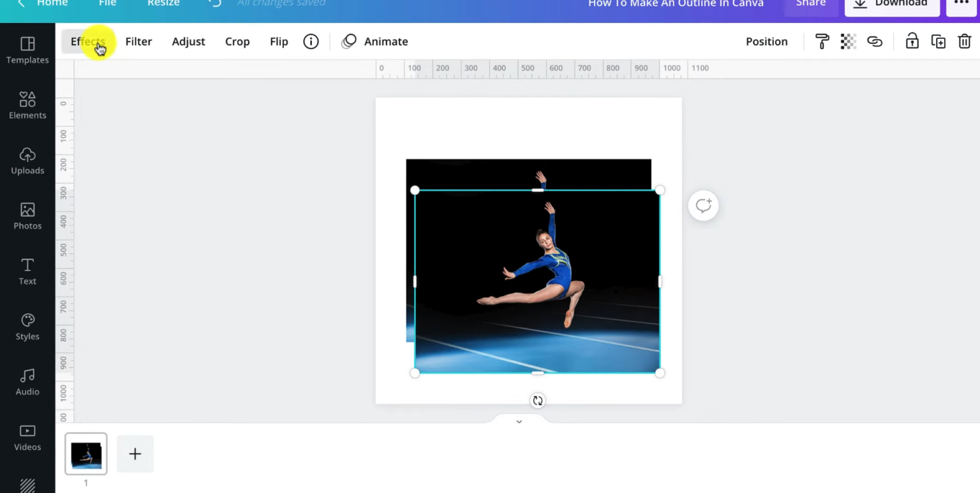Select the copy style paint roller icon
The image size is (980, 493).
pyautogui.click(x=822, y=41)
